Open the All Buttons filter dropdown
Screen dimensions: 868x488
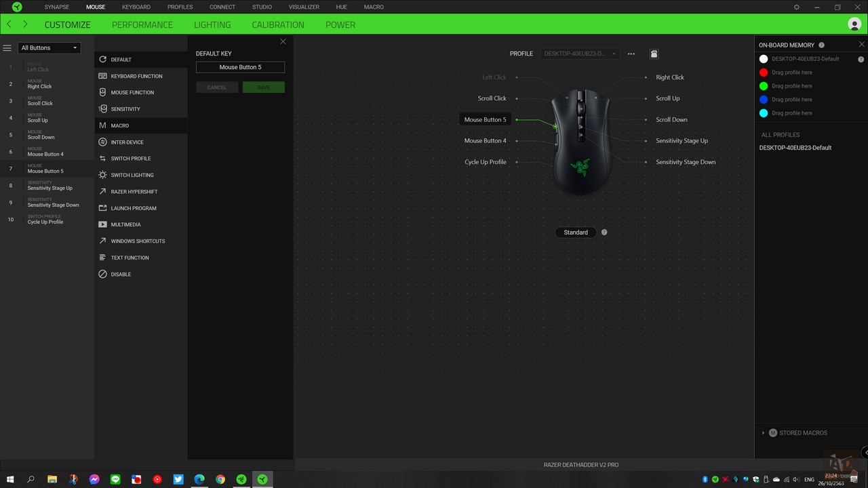tap(49, 48)
